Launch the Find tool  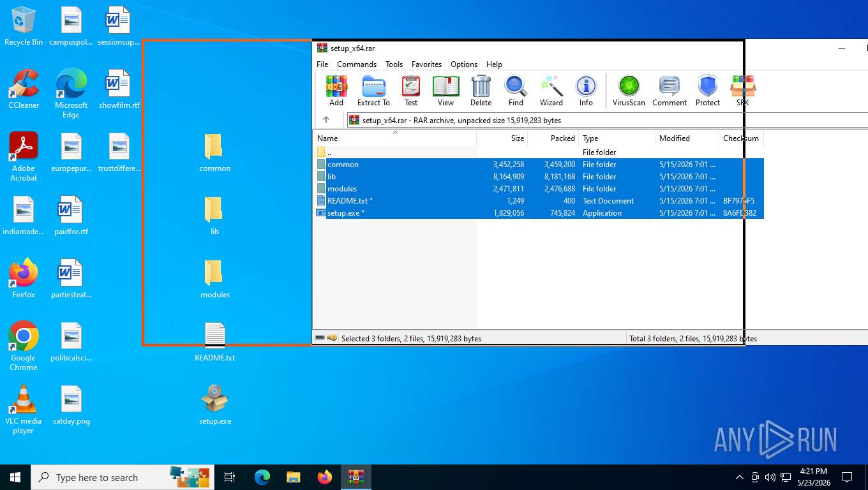point(516,91)
